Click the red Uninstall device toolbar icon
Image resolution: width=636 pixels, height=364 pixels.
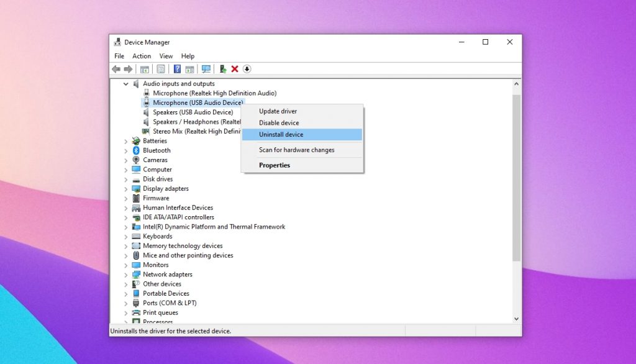click(x=234, y=69)
